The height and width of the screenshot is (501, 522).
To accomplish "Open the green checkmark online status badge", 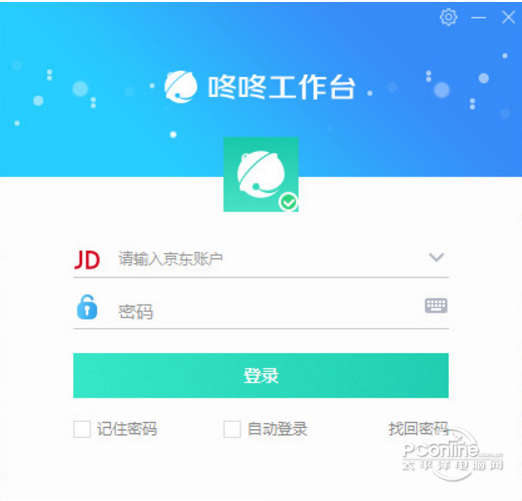I will point(288,202).
